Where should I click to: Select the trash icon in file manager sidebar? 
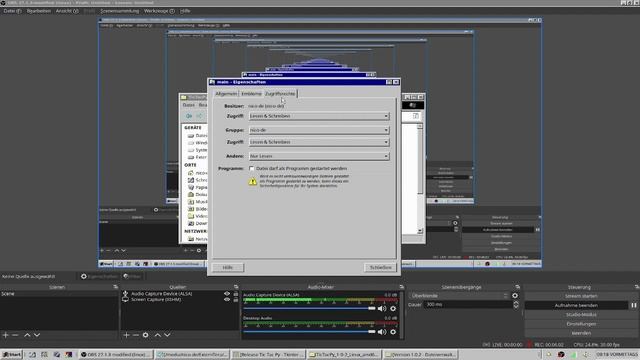coord(191,187)
